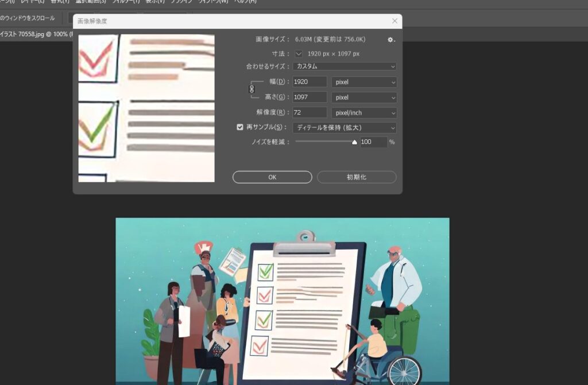Expand the 寸法 units chevron
This screenshot has width=588, height=385.
click(299, 53)
